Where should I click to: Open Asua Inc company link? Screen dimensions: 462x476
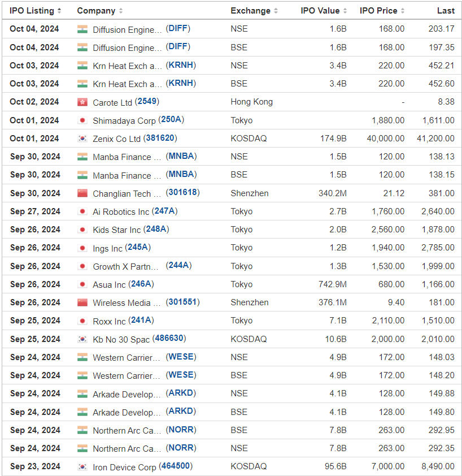[x=109, y=285]
